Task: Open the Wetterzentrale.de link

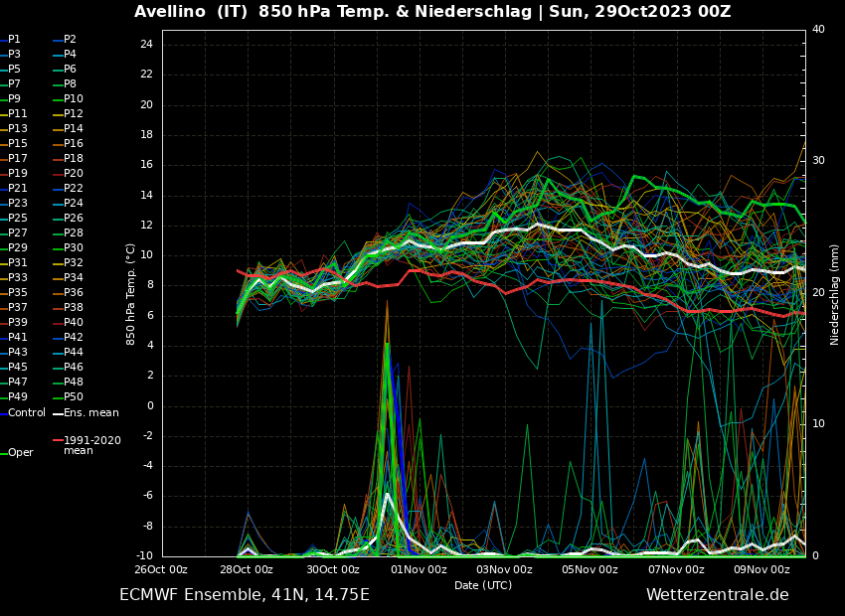Action: [x=717, y=595]
